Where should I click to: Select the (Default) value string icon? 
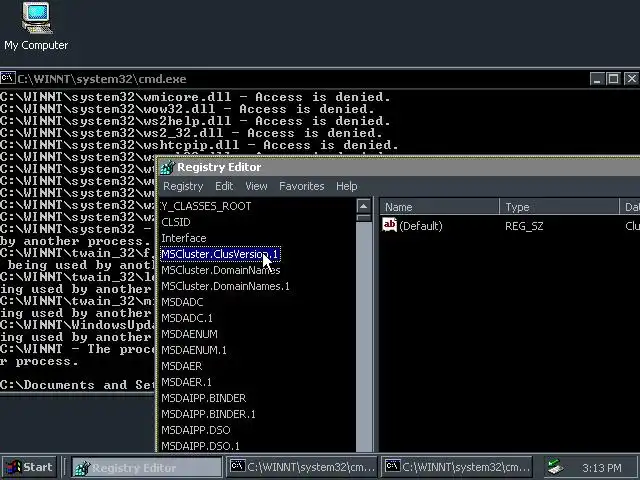click(389, 225)
